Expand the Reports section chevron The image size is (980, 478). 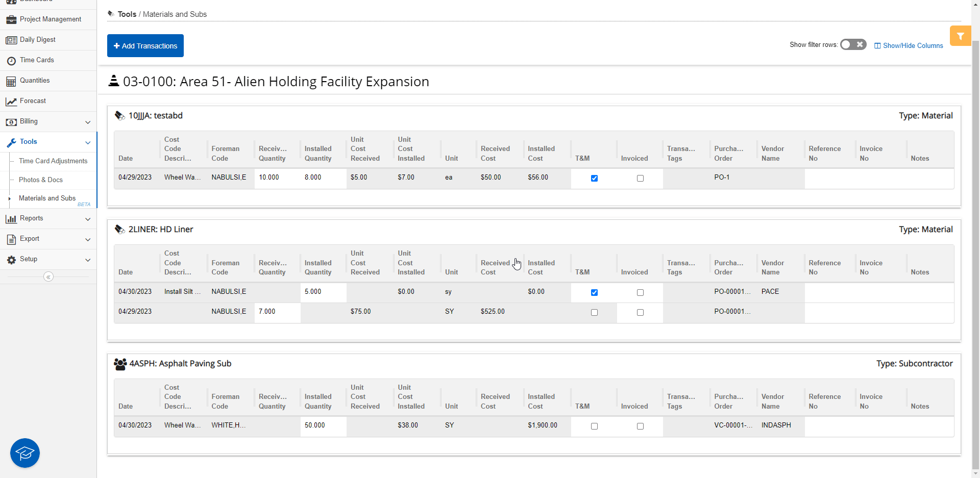coord(88,219)
